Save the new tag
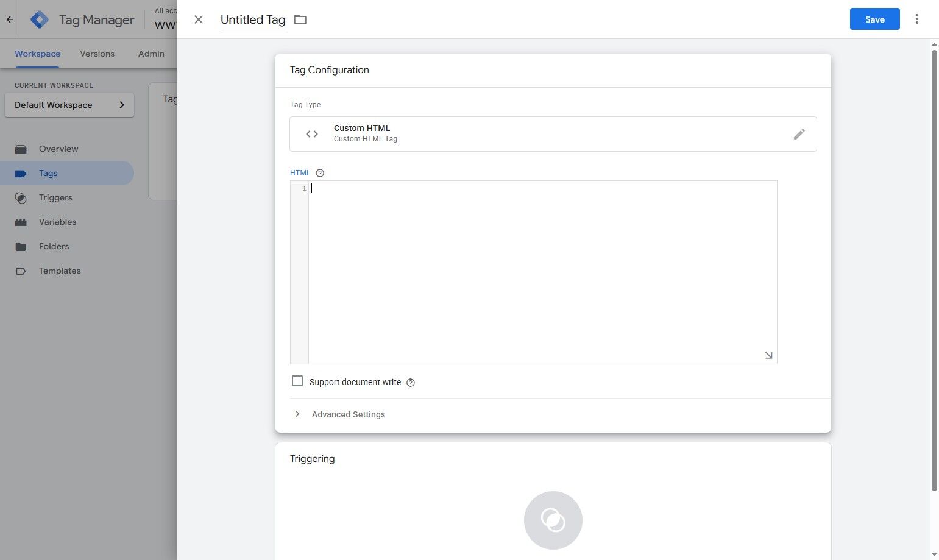 [874, 19]
